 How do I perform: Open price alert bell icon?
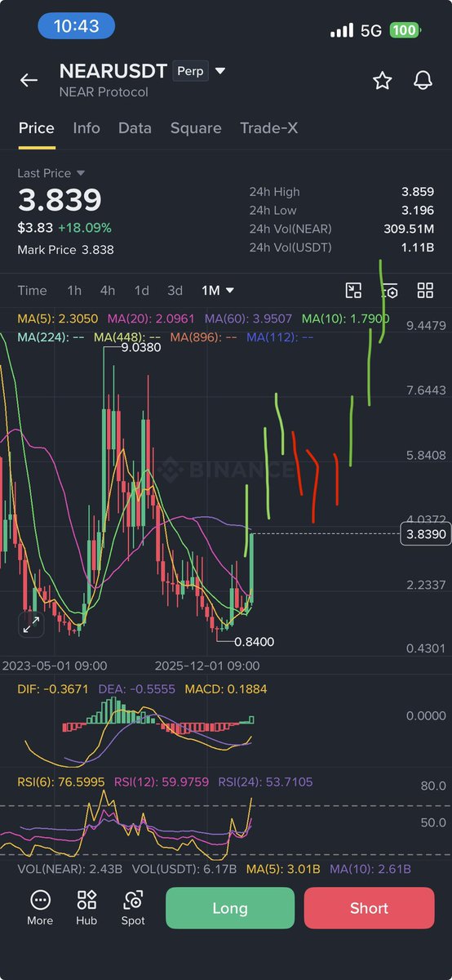click(x=423, y=80)
